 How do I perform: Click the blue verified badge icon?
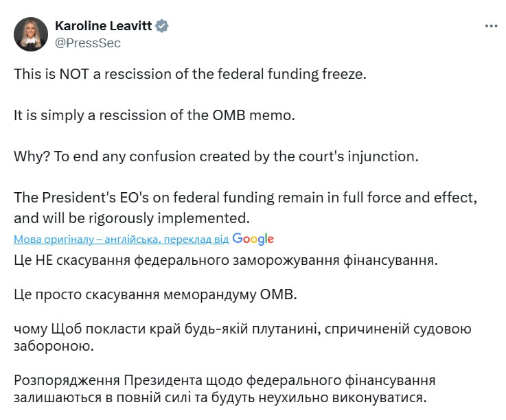point(162,26)
